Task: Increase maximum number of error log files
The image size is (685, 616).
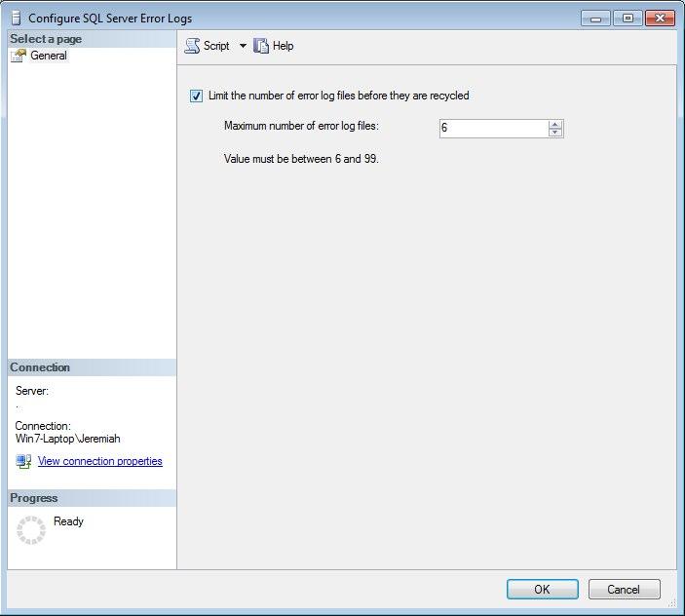Action: point(554,124)
